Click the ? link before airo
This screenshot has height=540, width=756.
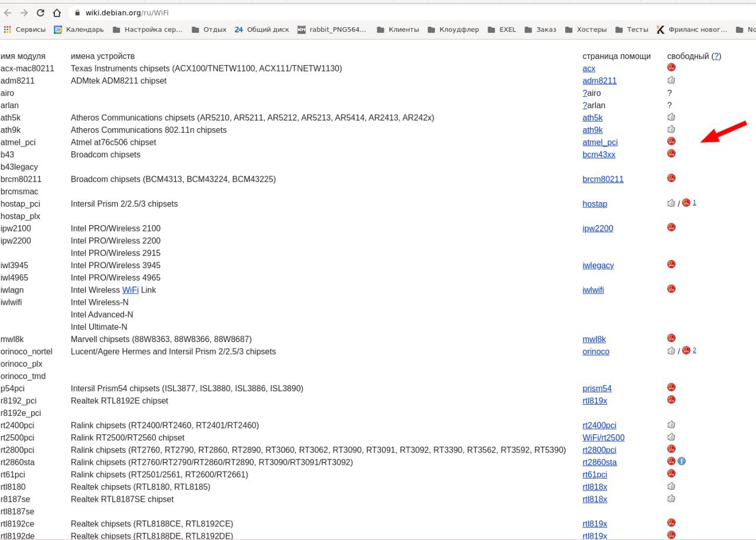tap(585, 93)
